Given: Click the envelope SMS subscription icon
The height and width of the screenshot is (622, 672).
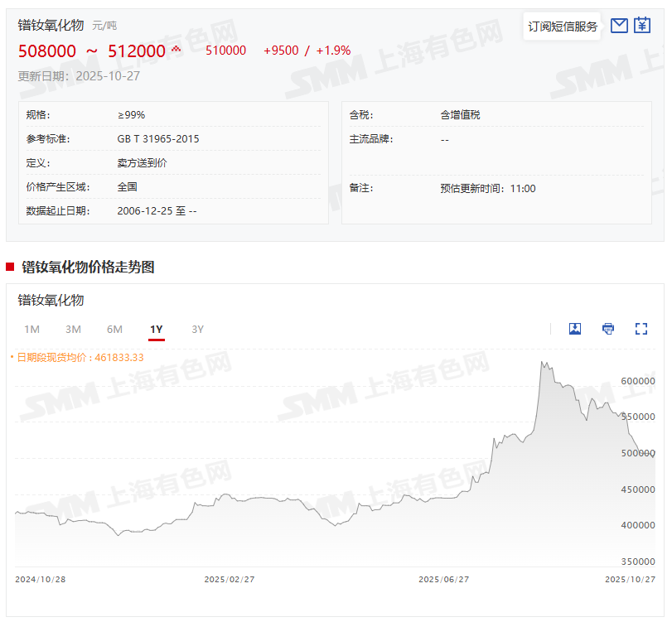Looking at the screenshot, I should point(619,26).
